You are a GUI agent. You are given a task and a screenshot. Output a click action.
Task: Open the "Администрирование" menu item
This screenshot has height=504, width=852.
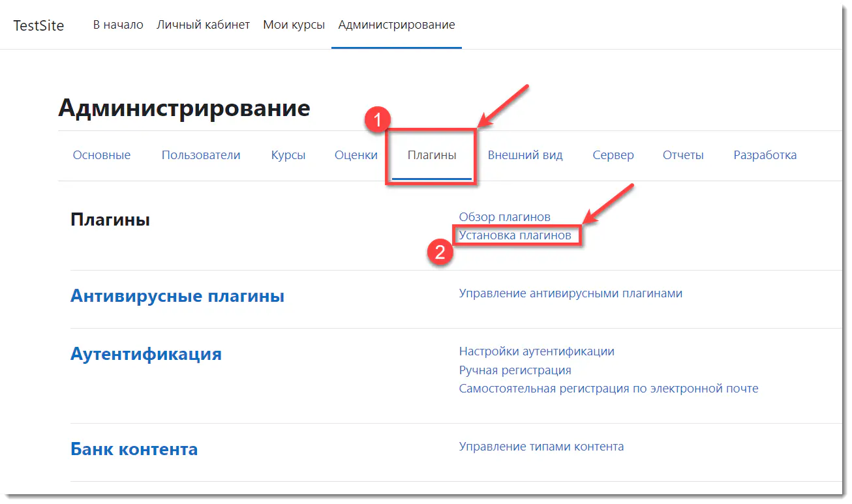tap(396, 24)
